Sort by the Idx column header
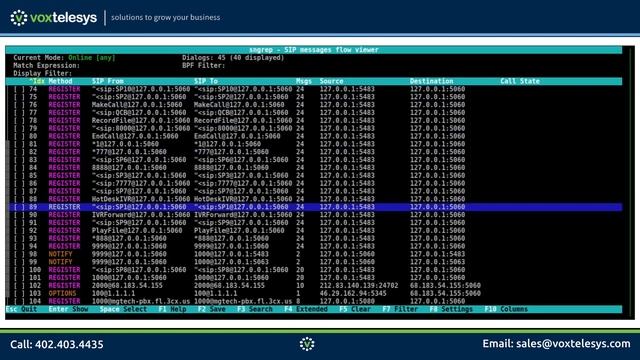Image resolution: width=640 pixels, height=360 pixels. [x=37, y=81]
